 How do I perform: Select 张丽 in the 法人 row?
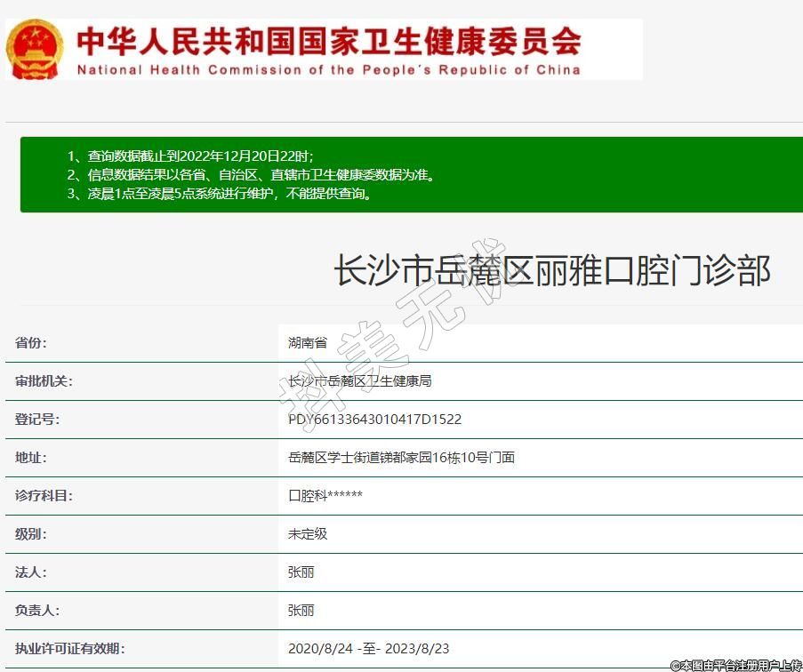301,572
